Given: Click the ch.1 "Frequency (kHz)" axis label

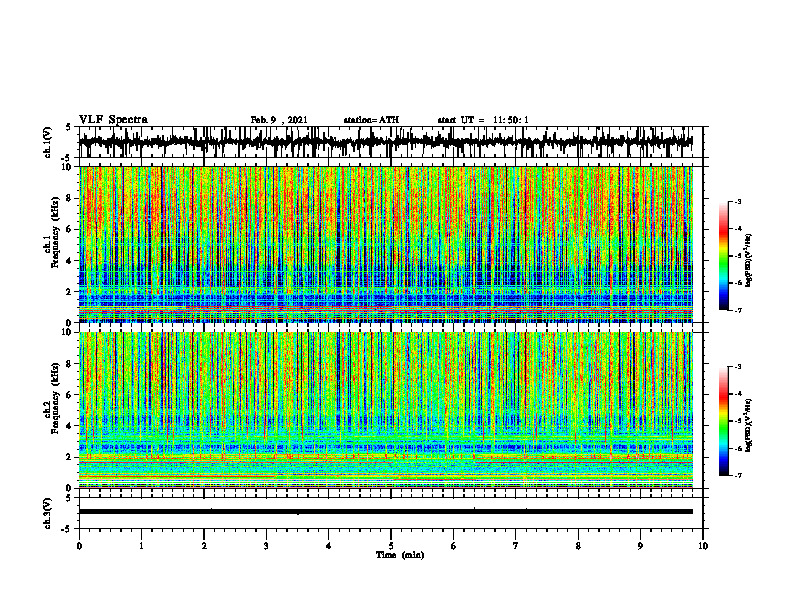Looking at the screenshot, I should pyautogui.click(x=55, y=233).
